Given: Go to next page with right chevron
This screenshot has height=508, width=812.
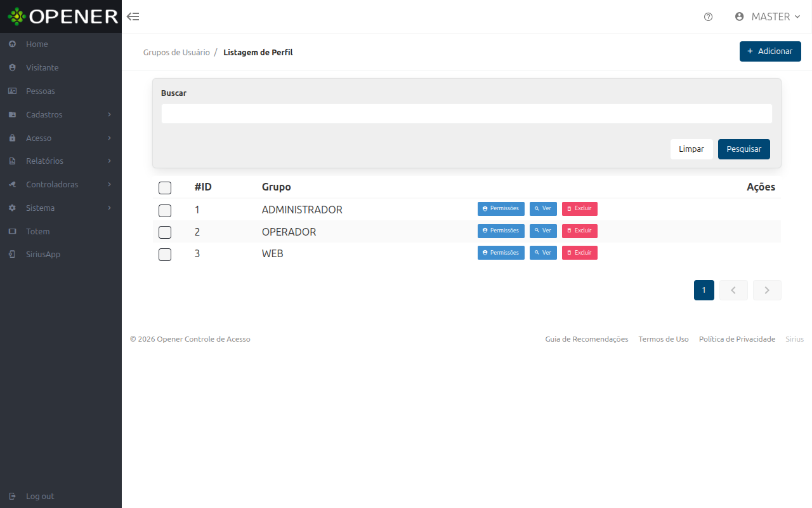Looking at the screenshot, I should (x=767, y=290).
